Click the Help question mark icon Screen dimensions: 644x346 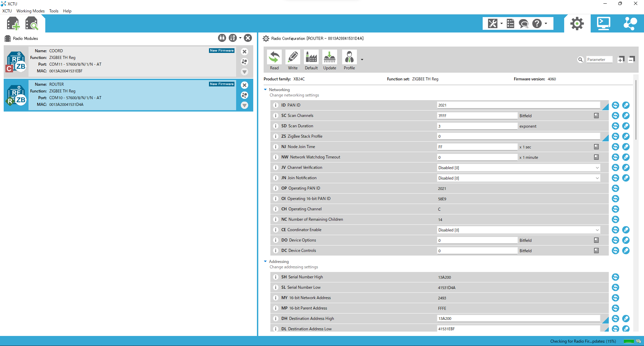coord(537,23)
